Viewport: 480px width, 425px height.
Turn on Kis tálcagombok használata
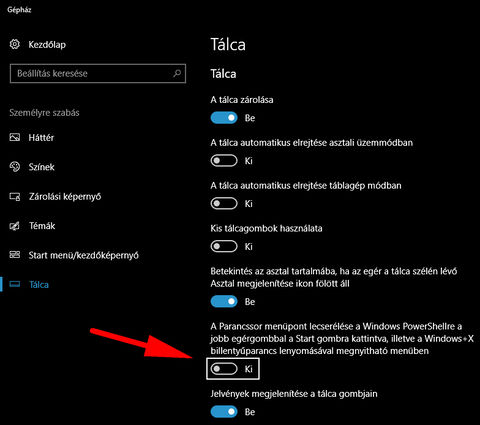pyautogui.click(x=224, y=246)
